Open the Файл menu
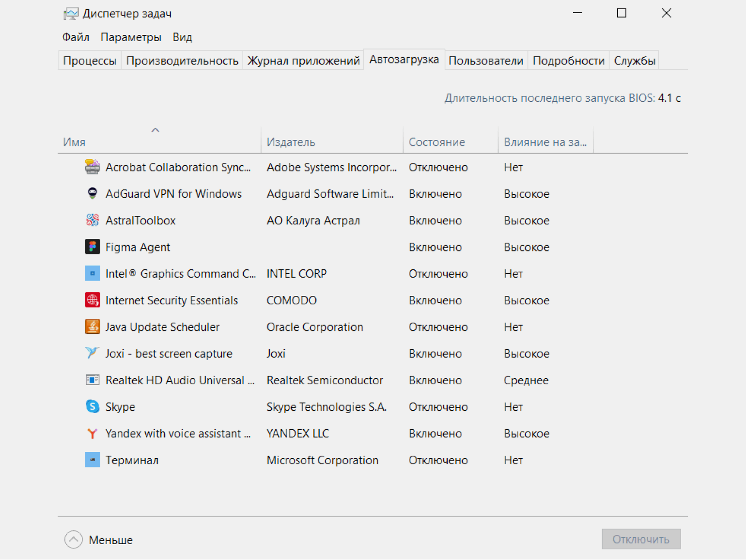746x560 pixels. point(76,37)
